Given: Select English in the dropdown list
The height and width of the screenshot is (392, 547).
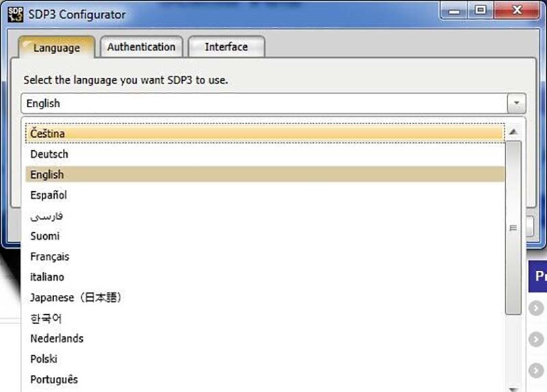Looking at the screenshot, I should [x=265, y=174].
